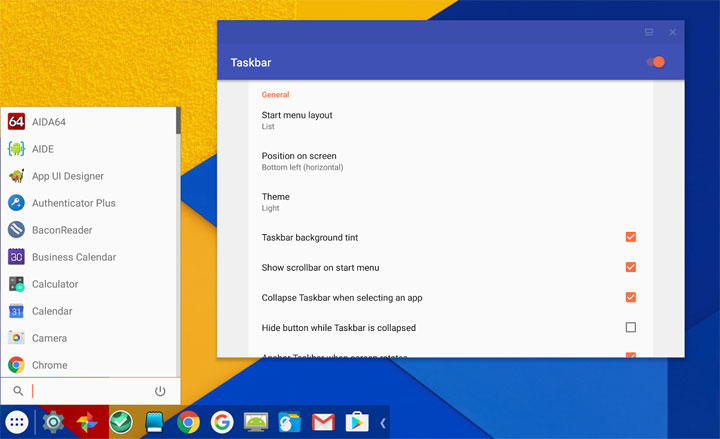Click the power icon in start menu
720x439 pixels.
[160, 391]
